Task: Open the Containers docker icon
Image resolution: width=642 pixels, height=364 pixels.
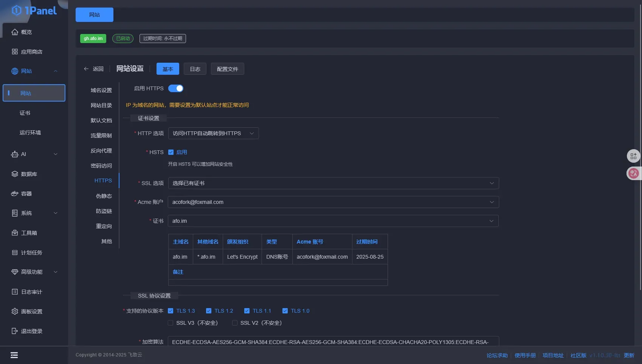Action: (15, 194)
